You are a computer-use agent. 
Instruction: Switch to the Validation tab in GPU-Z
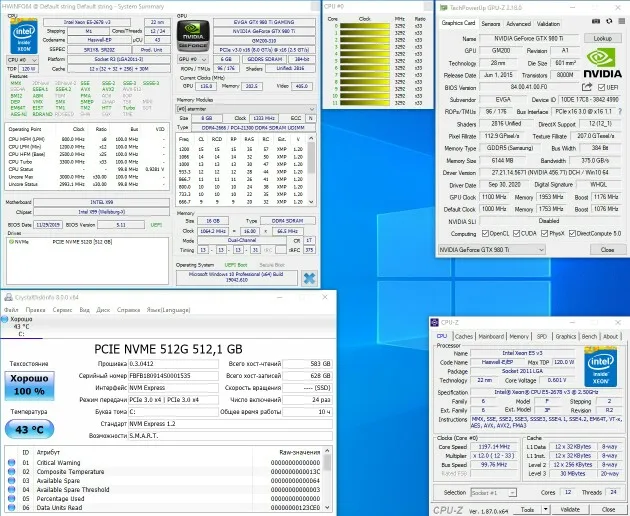coord(548,24)
